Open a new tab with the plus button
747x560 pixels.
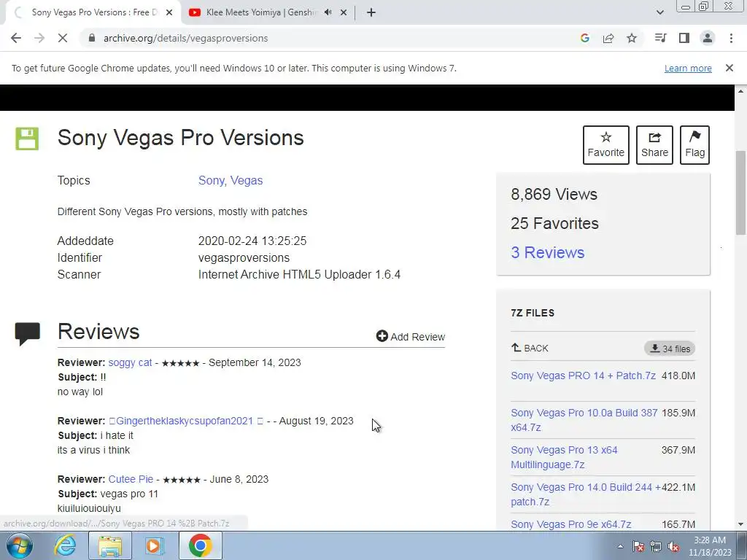point(371,12)
